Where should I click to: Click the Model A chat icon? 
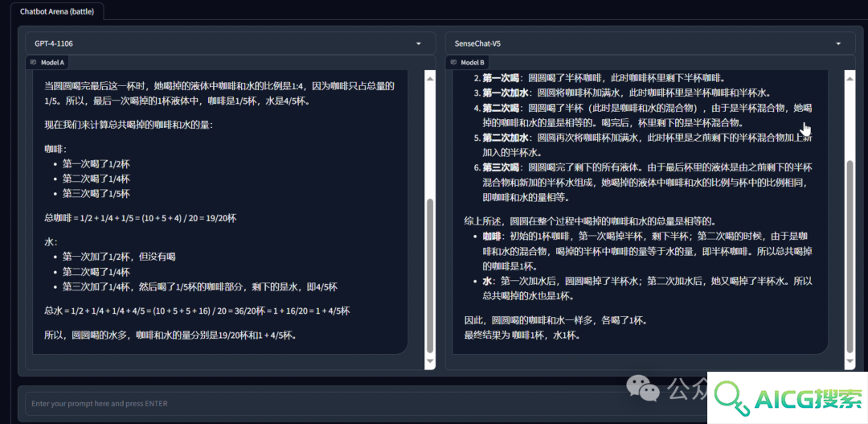[x=34, y=63]
